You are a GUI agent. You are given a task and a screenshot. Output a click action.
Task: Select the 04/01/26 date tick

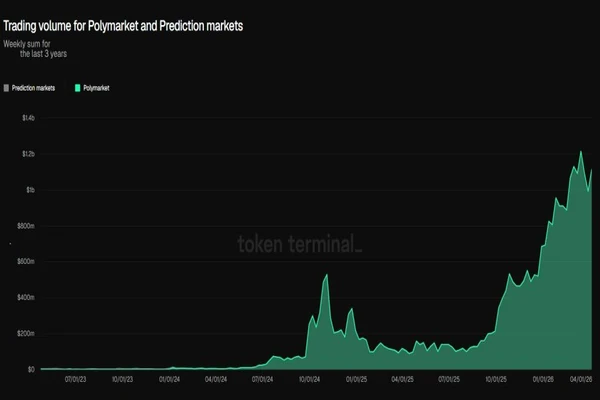581,379
